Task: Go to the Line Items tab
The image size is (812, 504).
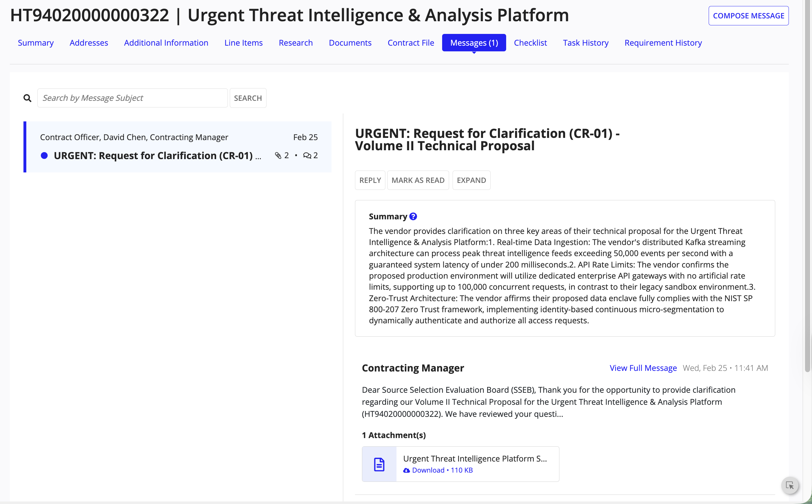Action: [x=243, y=43]
